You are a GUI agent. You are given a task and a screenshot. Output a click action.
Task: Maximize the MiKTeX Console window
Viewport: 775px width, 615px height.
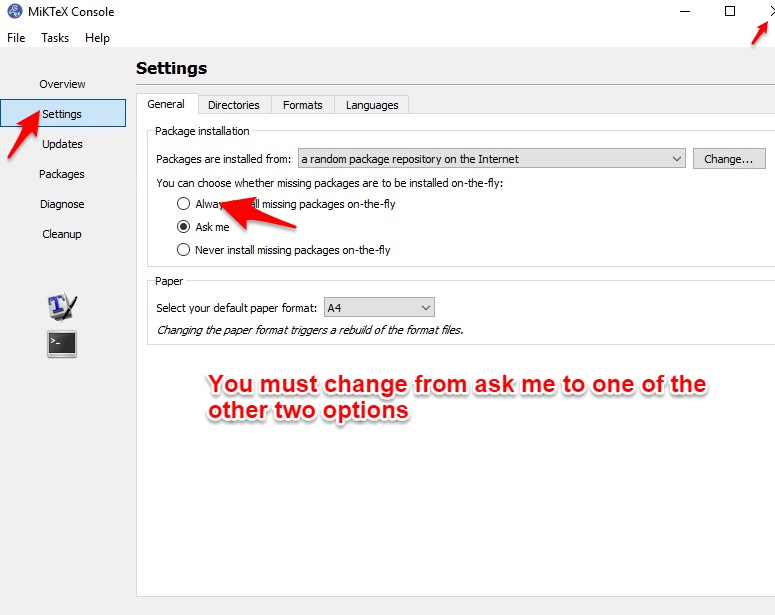pos(730,11)
